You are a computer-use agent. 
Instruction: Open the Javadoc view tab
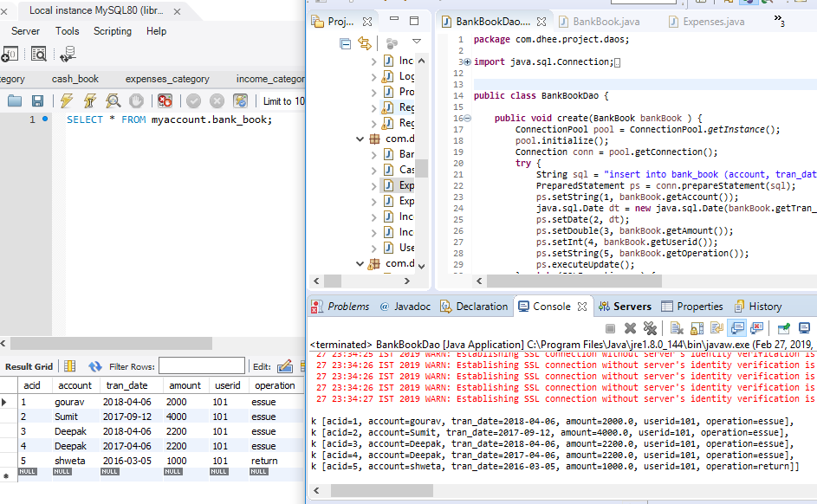[405, 307]
